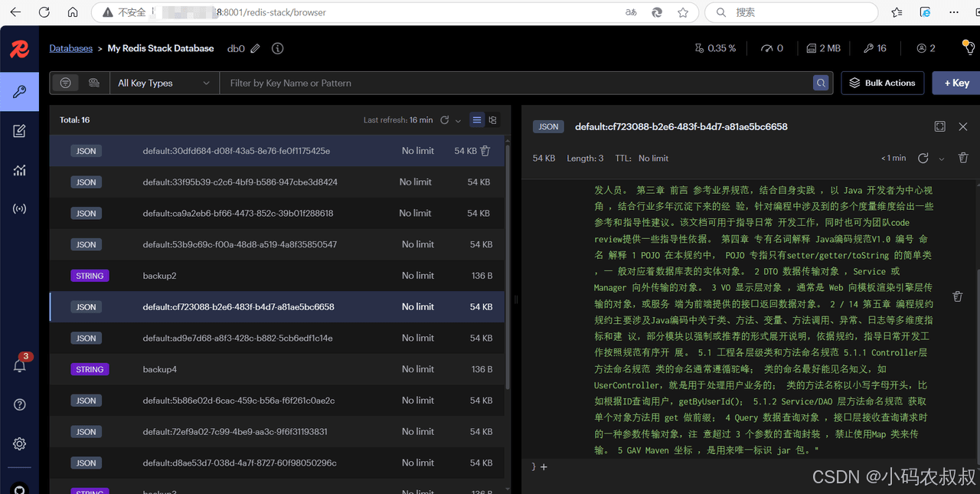980x494 pixels.
Task: Click the browser search box
Action: coord(792,12)
